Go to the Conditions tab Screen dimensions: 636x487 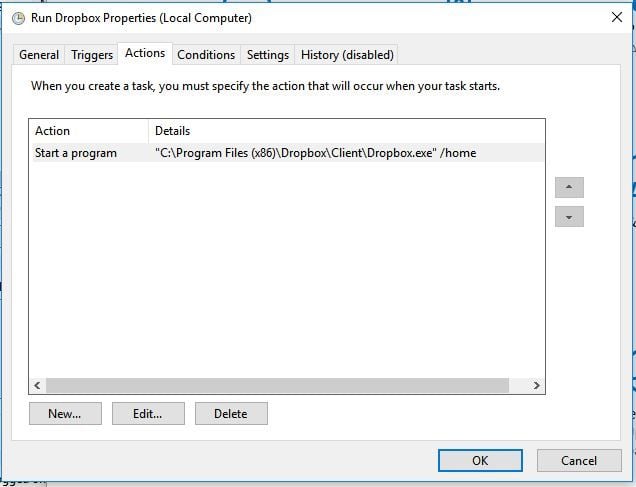pyautogui.click(x=206, y=55)
